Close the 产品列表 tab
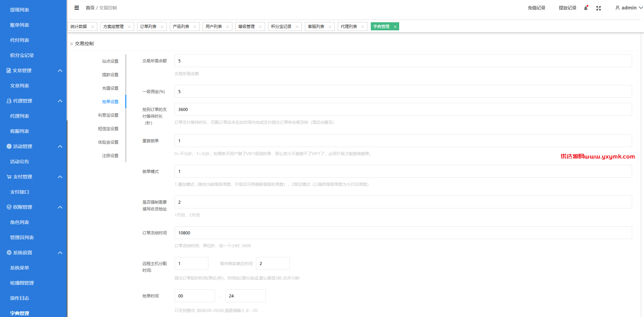This screenshot has width=644, height=317. (x=195, y=27)
